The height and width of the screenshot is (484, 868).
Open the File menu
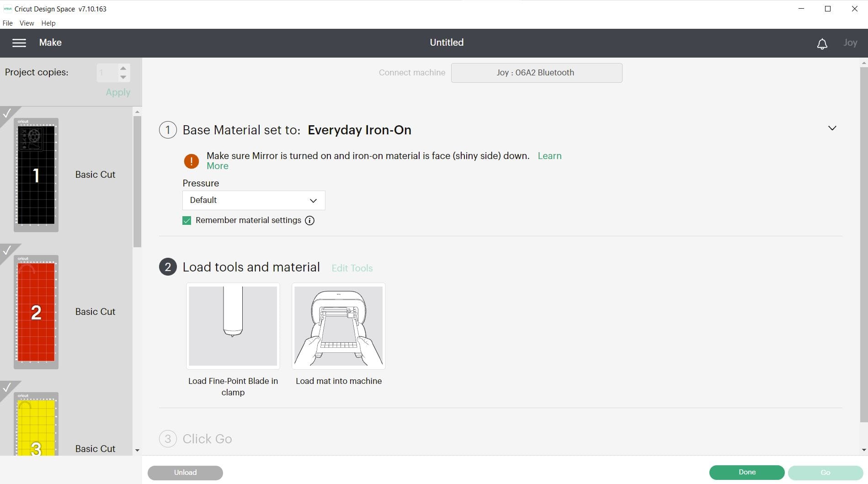tap(8, 23)
